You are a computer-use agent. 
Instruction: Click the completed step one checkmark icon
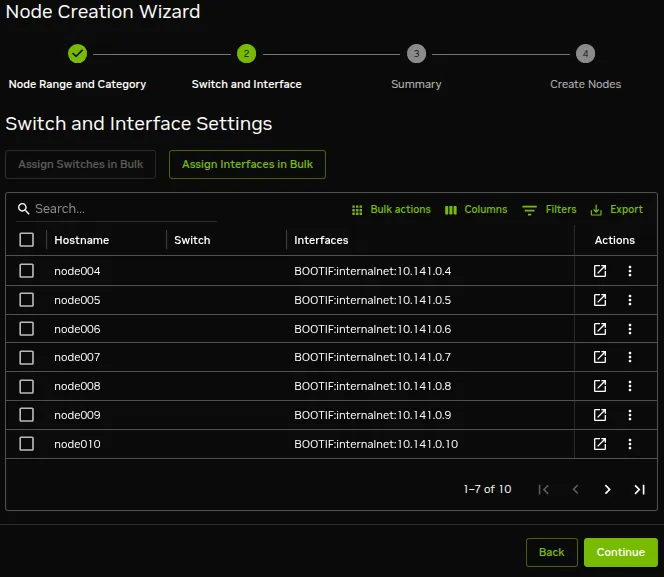[77, 54]
